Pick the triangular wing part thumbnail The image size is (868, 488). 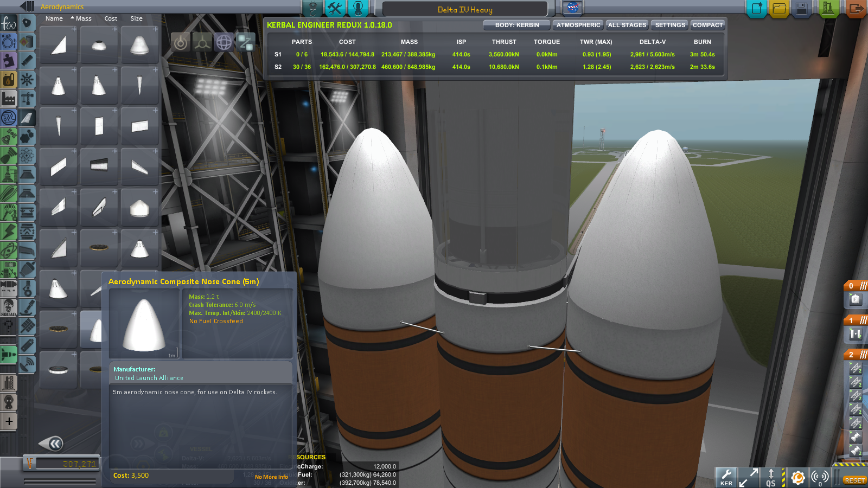[x=59, y=46]
